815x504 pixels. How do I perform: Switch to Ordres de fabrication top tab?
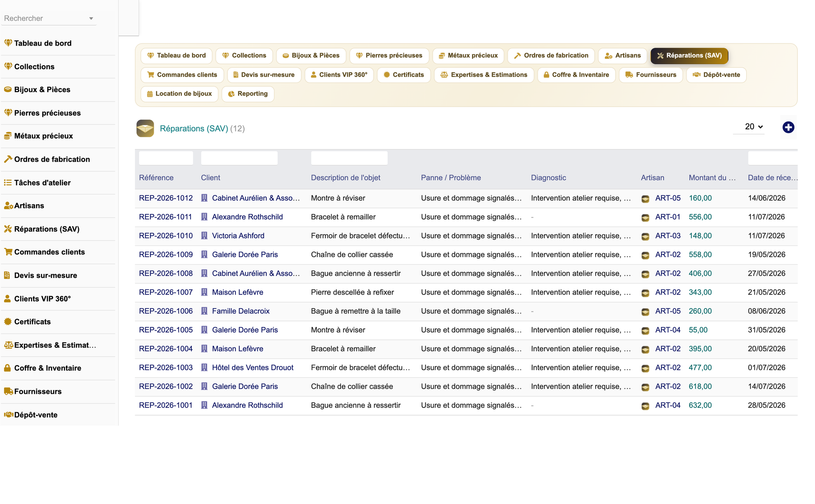click(551, 55)
